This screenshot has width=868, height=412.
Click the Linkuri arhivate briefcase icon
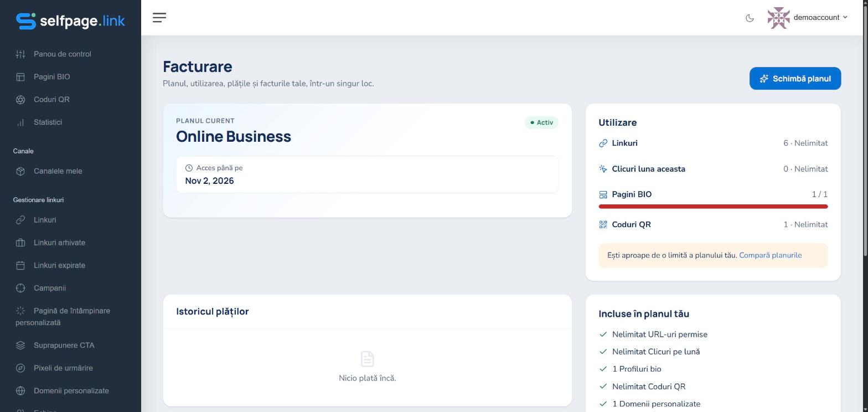(x=20, y=243)
